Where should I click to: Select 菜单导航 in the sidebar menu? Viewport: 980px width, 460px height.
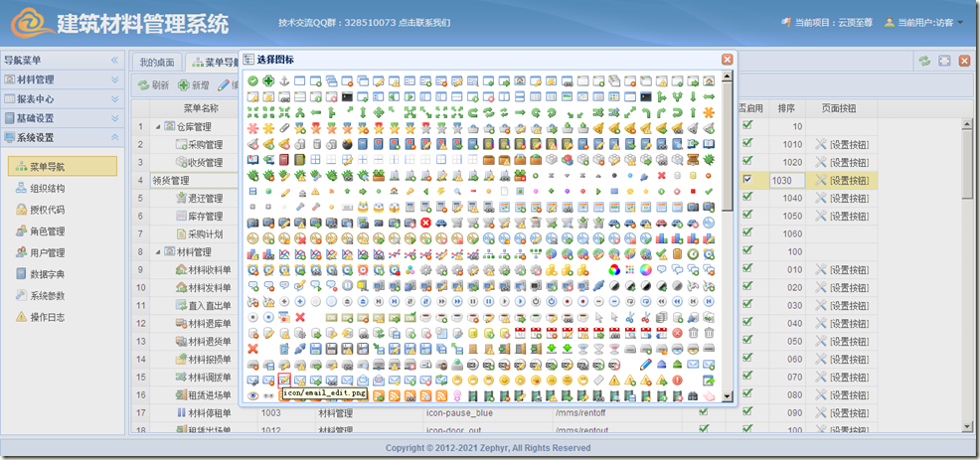63,166
